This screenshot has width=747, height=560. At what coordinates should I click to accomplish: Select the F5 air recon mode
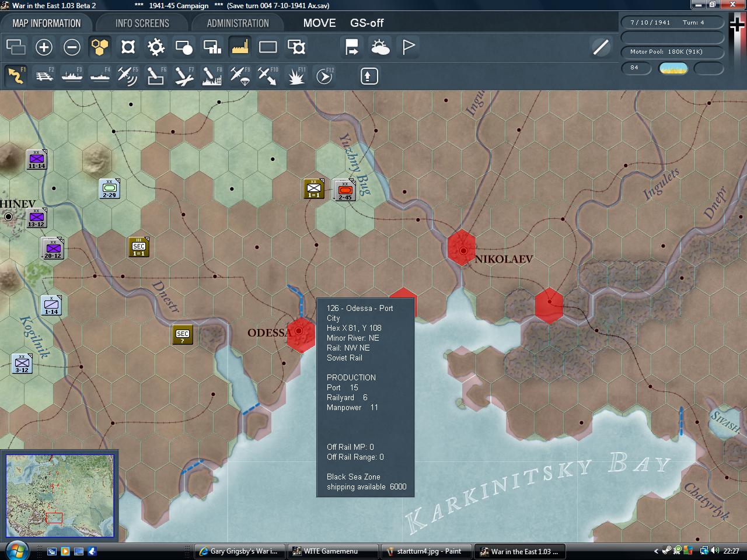click(128, 76)
